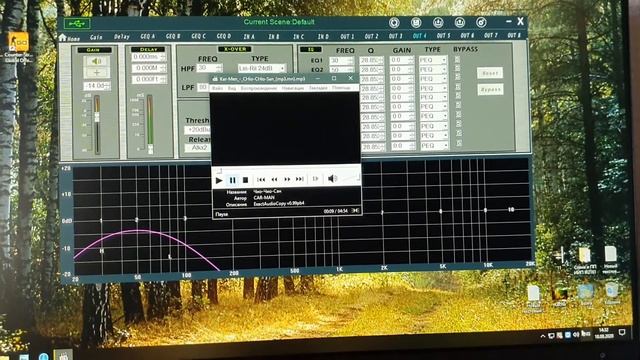640x360 pixels.
Task: Click the 0.000ms delay field
Action: point(149,57)
